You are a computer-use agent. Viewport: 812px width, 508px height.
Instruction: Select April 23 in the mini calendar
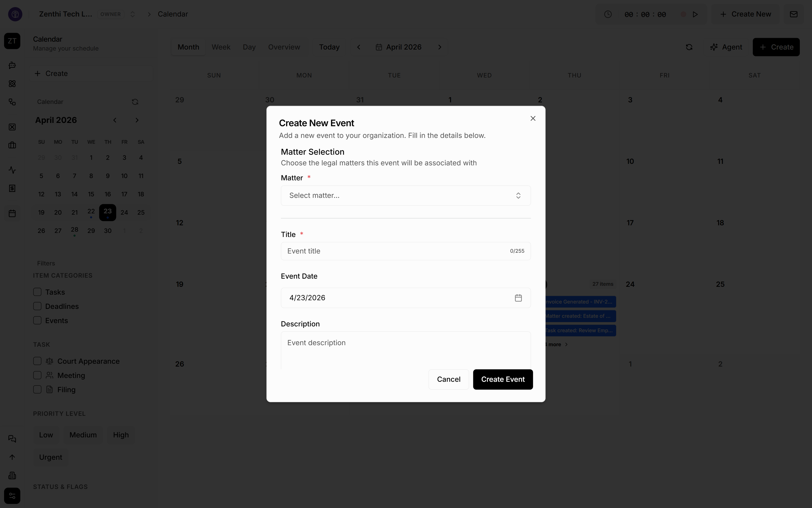pos(107,212)
